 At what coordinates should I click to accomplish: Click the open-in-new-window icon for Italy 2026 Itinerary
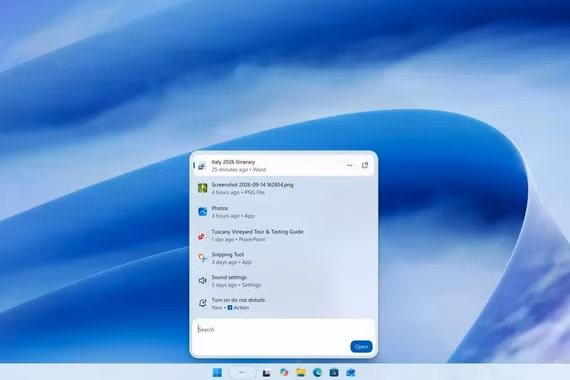point(365,165)
